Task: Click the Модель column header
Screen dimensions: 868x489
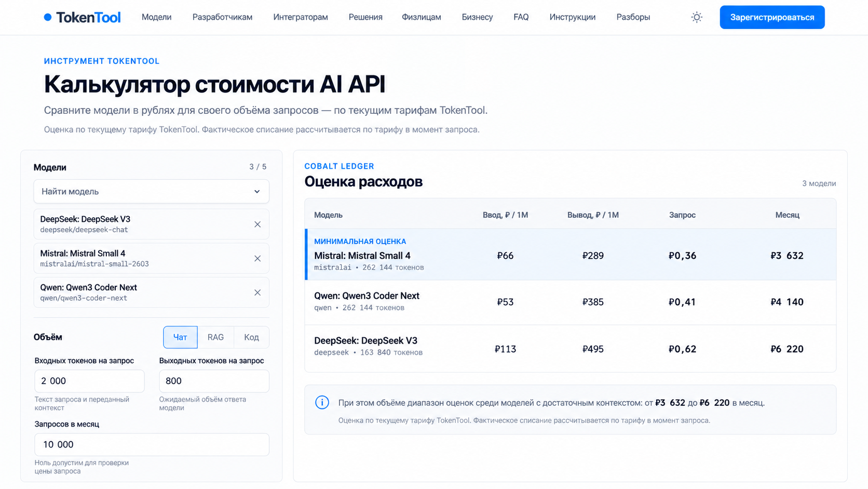Action: click(x=328, y=215)
